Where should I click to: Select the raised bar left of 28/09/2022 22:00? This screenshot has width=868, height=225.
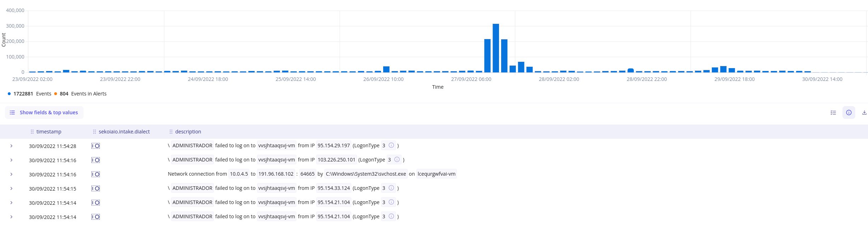coord(631,70)
